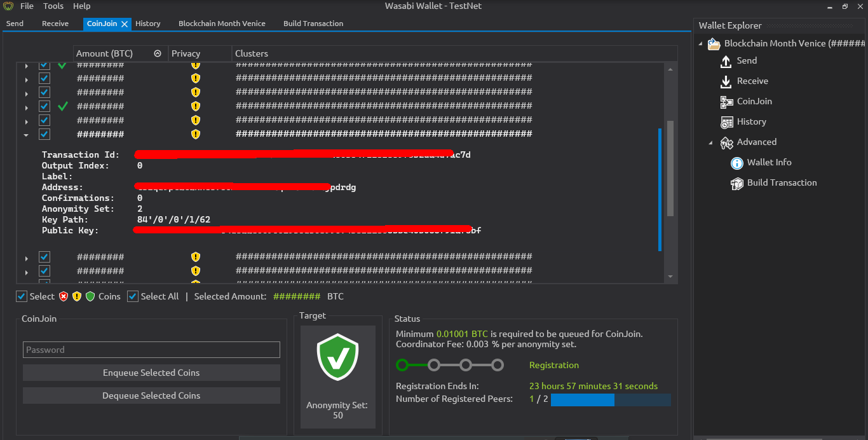
Task: Sort by the Amount (BTC) column header
Action: pos(121,53)
